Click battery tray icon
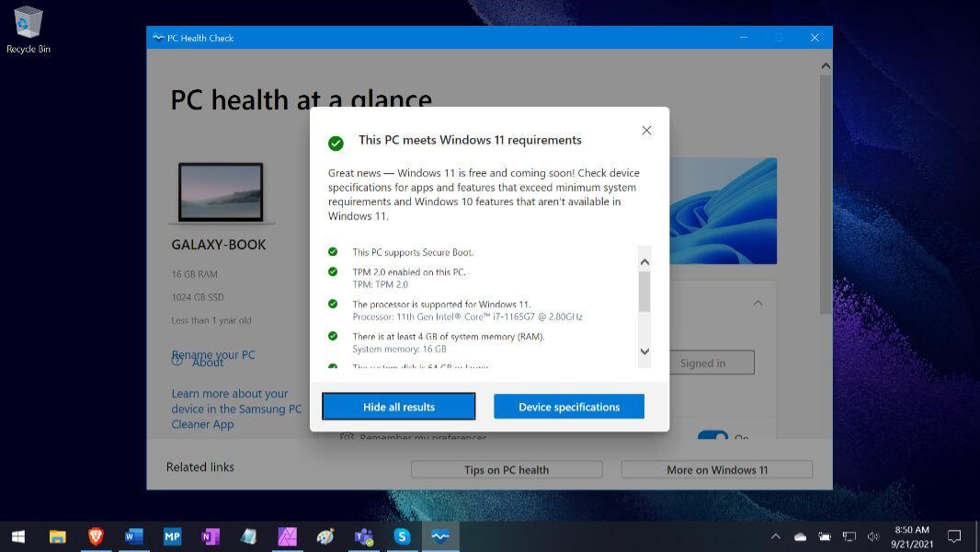 pyautogui.click(x=825, y=536)
